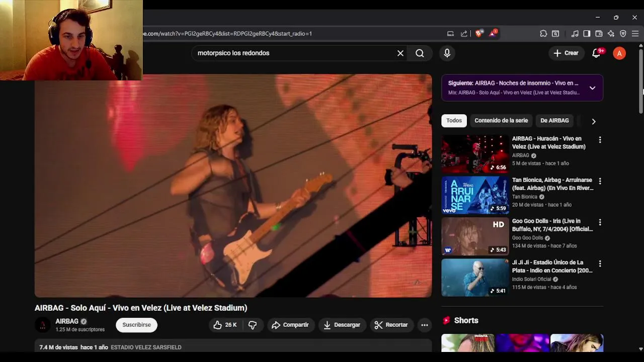Click the Goo Goo Dolls channel name
This screenshot has height=362, width=644.
(x=527, y=238)
